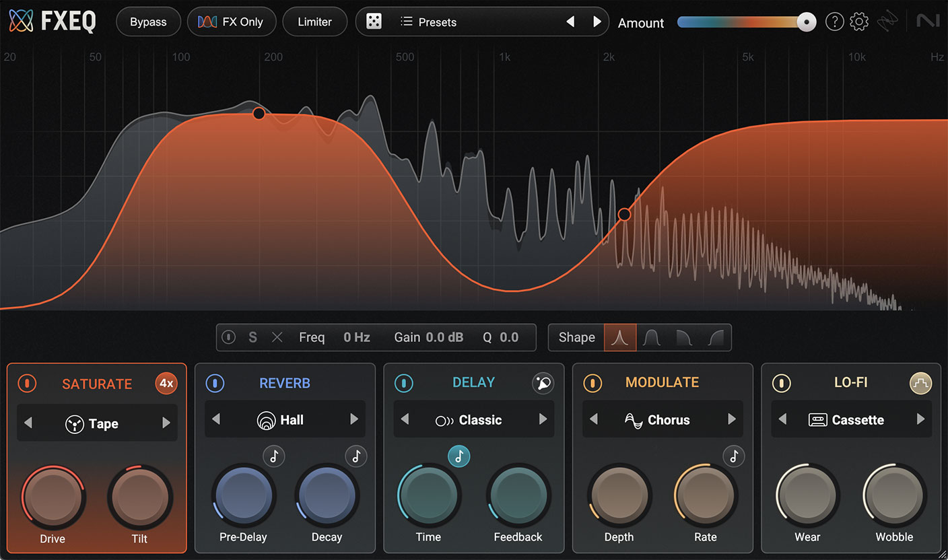This screenshot has height=560, width=948.
Task: Select next Saturate mode after Tape
Action: tap(166, 423)
